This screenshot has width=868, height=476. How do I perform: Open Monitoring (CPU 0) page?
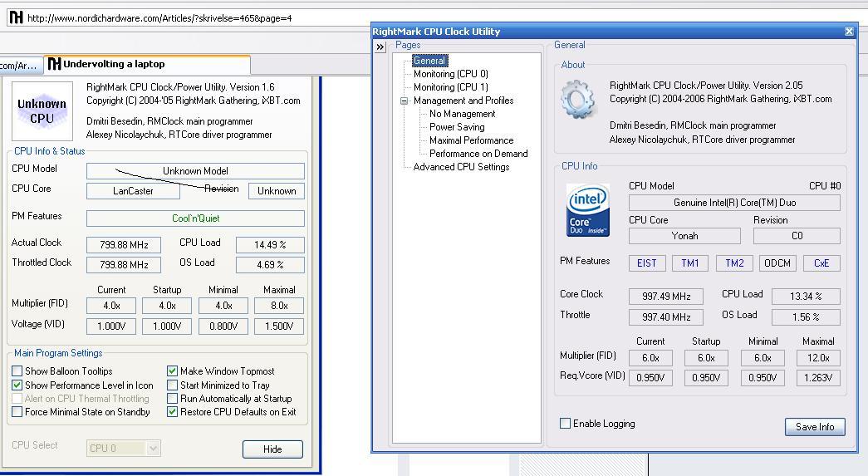(450, 74)
